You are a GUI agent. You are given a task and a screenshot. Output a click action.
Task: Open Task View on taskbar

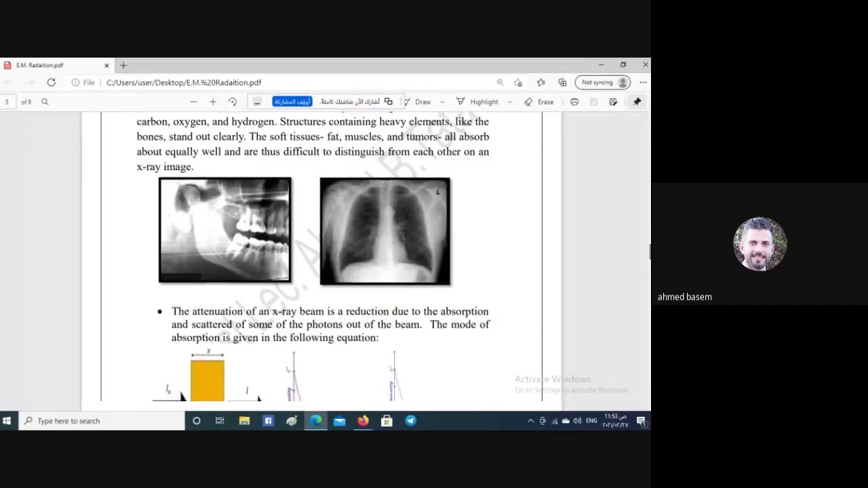pyautogui.click(x=220, y=421)
